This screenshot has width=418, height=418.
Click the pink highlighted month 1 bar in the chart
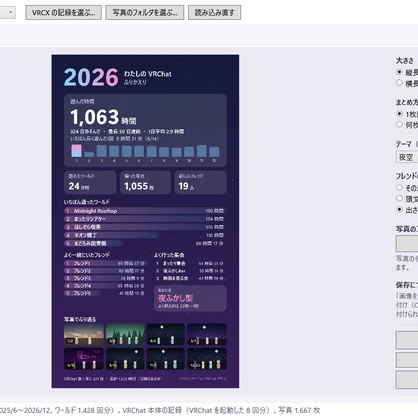[76, 151]
